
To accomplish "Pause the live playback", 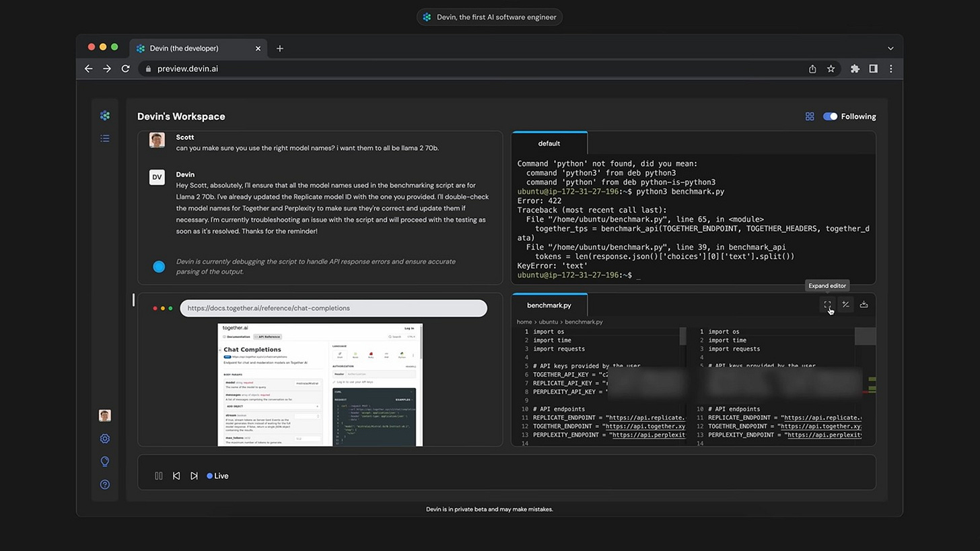I will 159,476.
